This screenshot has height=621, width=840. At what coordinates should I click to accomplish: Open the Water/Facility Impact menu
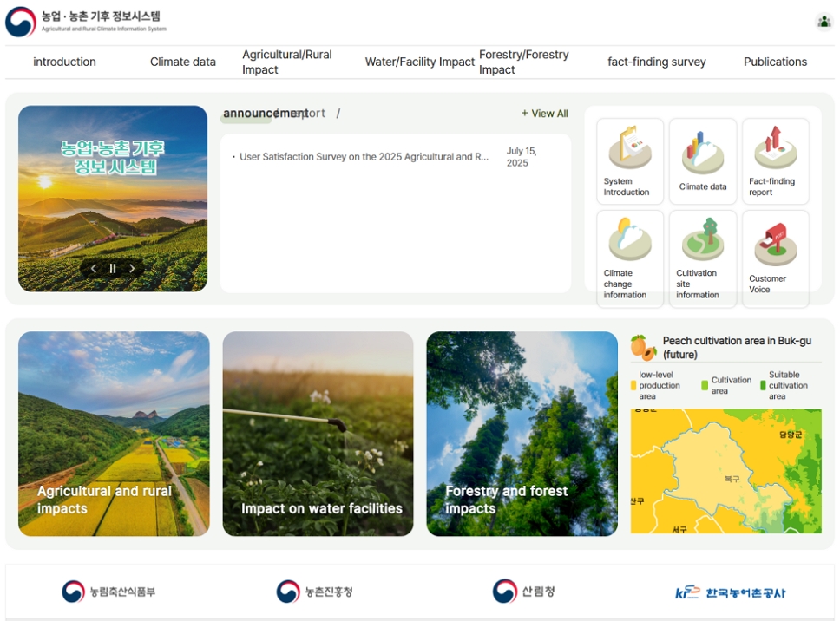click(x=419, y=62)
